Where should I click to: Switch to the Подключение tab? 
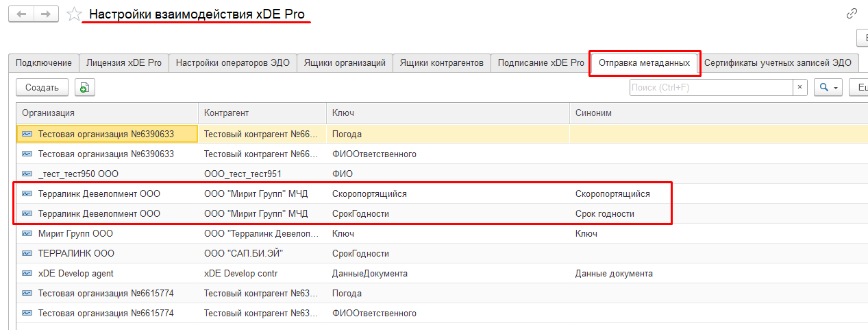point(44,62)
